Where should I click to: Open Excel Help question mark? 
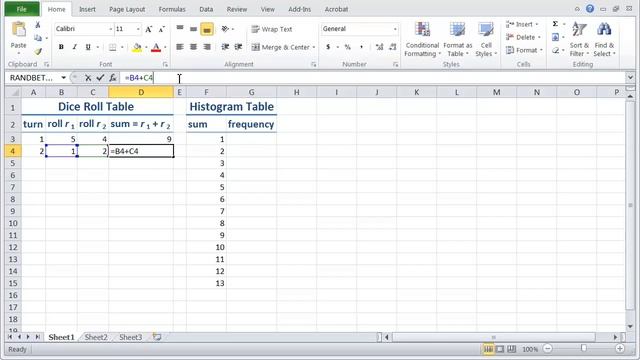click(x=590, y=9)
